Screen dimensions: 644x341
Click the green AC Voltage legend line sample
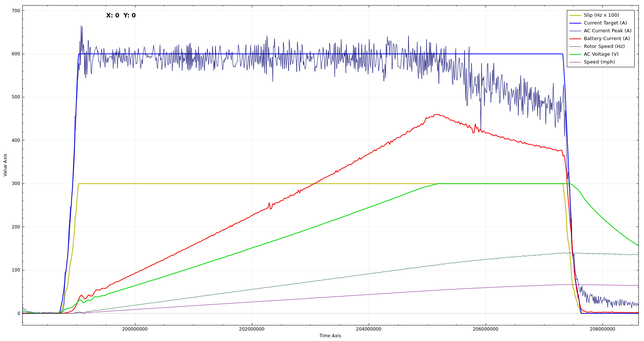(575, 54)
